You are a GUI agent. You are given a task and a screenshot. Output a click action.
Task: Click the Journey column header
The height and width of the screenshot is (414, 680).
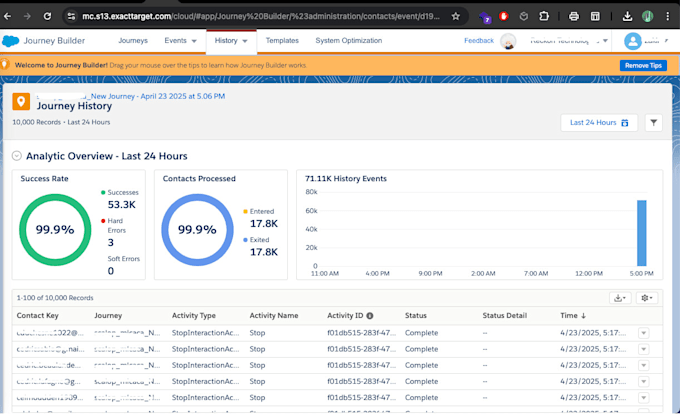[108, 316]
